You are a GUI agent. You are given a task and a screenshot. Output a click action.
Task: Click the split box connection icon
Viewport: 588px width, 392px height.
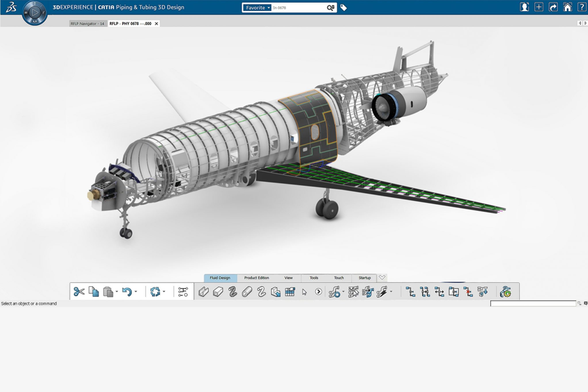(x=453, y=292)
